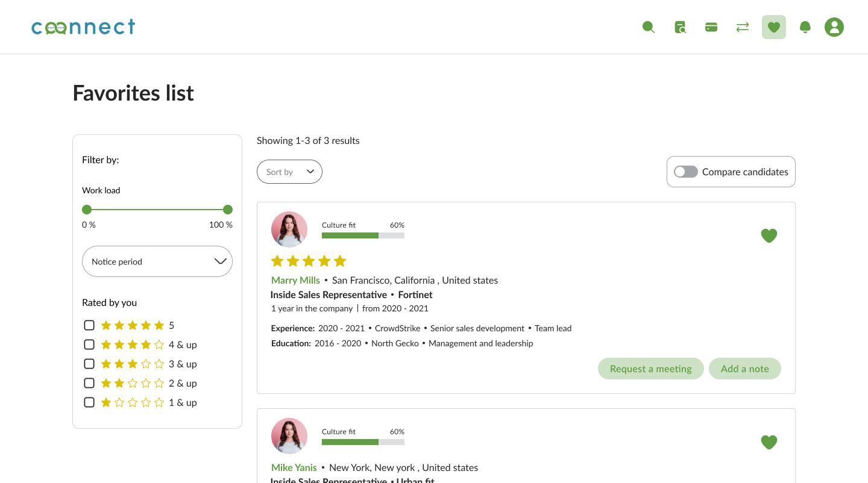This screenshot has height=483, width=868.
Task: Open Marry Mills profile link
Action: 295,280
